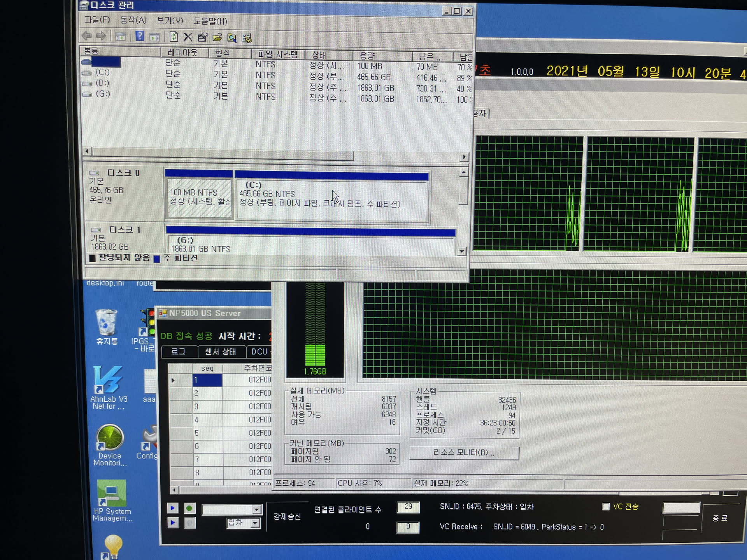Image resolution: width=747 pixels, height=560 pixels.
Task: Click the top blue play button
Action: tap(173, 508)
